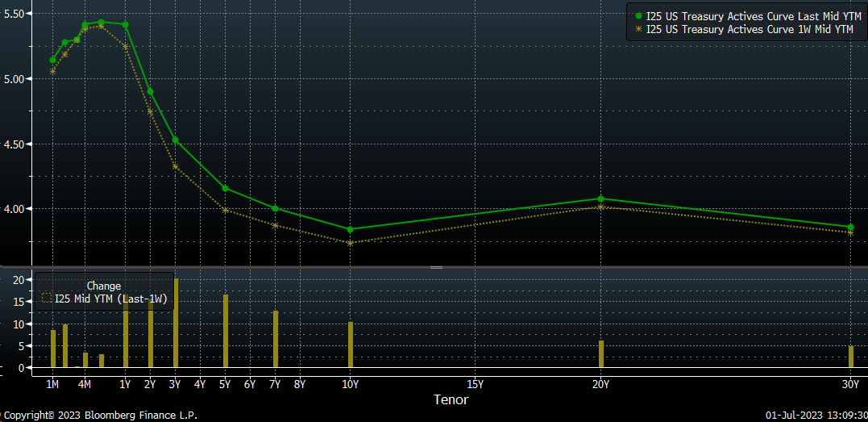Click the 20Y tenor axis label

click(600, 384)
